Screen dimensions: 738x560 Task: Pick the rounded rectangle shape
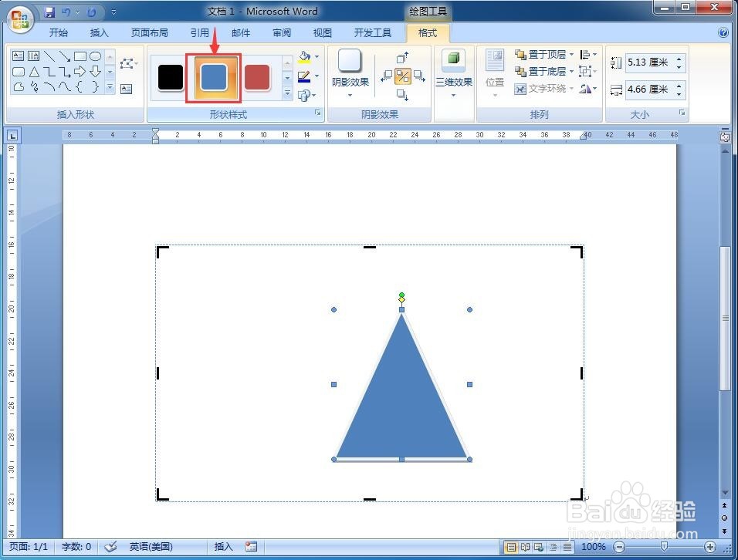click(18, 72)
